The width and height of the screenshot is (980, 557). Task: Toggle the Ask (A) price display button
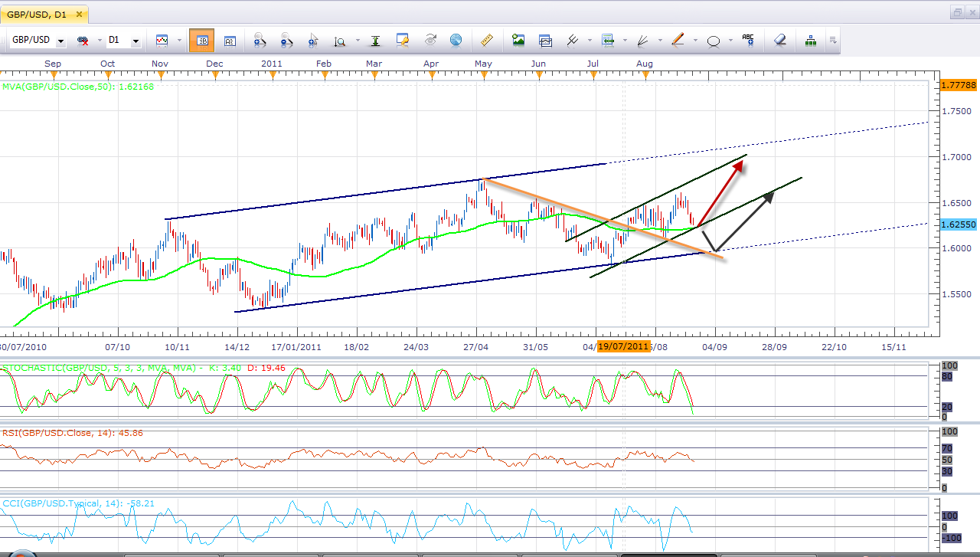click(230, 41)
